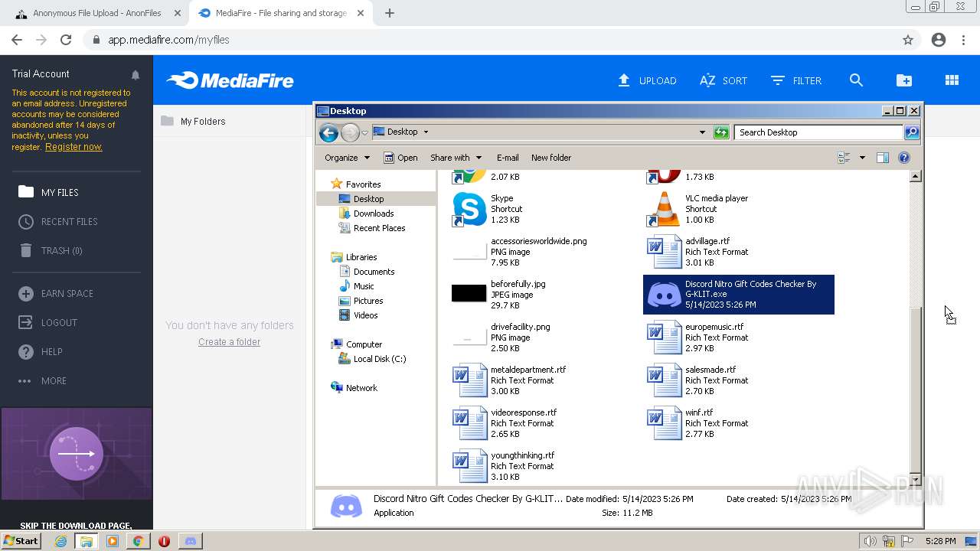Open the view options dropdown arrow
The image size is (980, 551).
pyautogui.click(x=862, y=158)
